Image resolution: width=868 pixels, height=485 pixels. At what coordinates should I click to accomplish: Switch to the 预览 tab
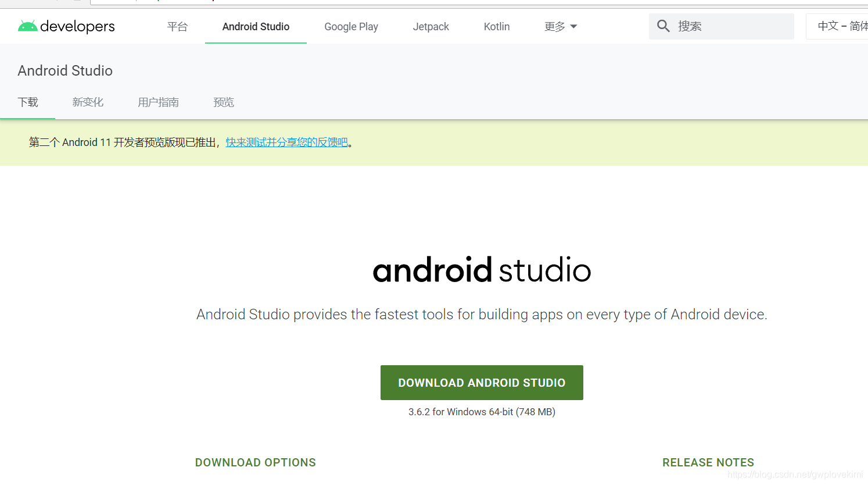pyautogui.click(x=224, y=102)
